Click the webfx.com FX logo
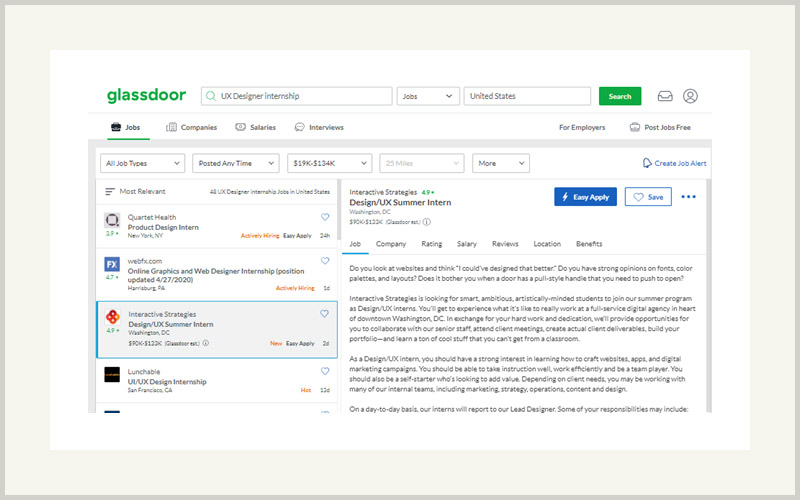Screen dimensions: 800x500 click(x=112, y=264)
